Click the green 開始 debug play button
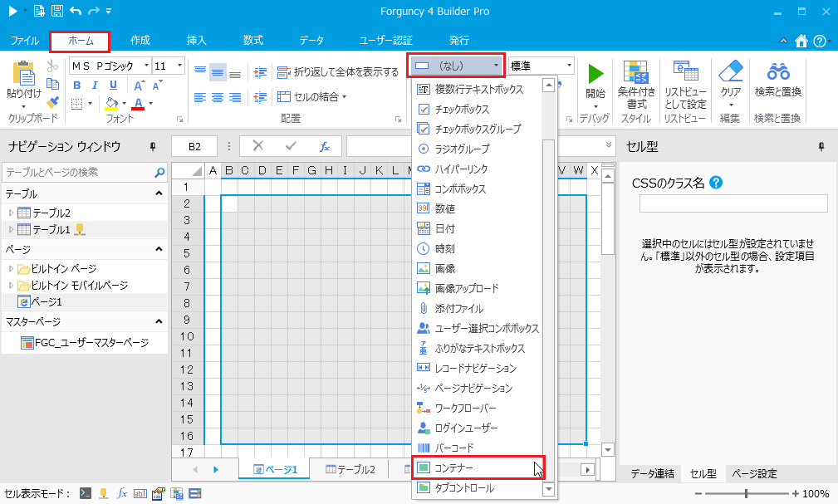 pos(595,73)
